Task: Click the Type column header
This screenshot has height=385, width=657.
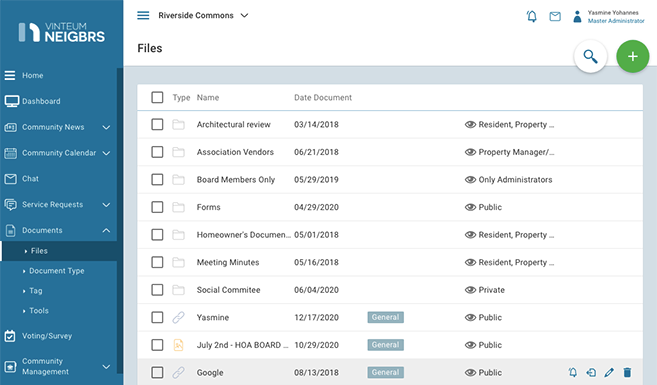Action: point(181,98)
